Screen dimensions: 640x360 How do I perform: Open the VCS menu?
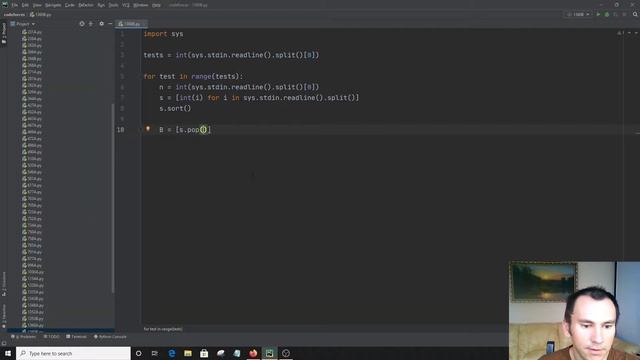(126, 5)
